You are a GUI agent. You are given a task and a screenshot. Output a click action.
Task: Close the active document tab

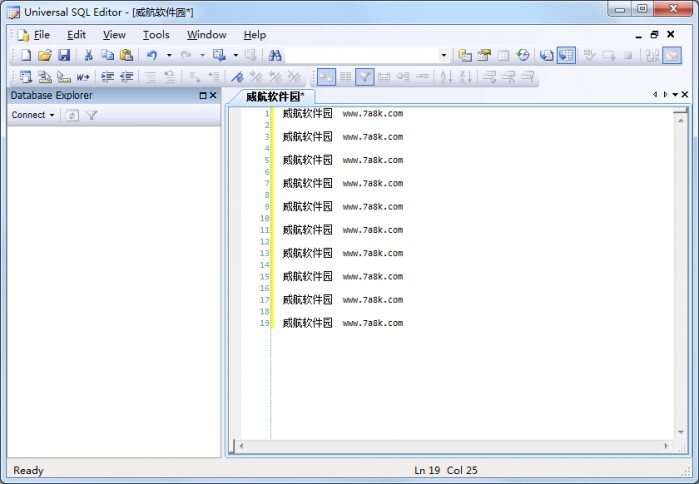click(x=685, y=94)
